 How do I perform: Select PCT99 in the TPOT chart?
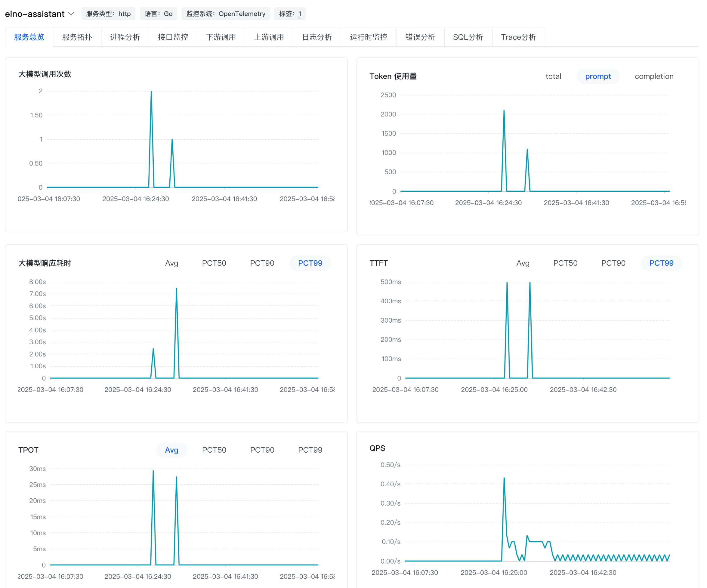(x=310, y=450)
